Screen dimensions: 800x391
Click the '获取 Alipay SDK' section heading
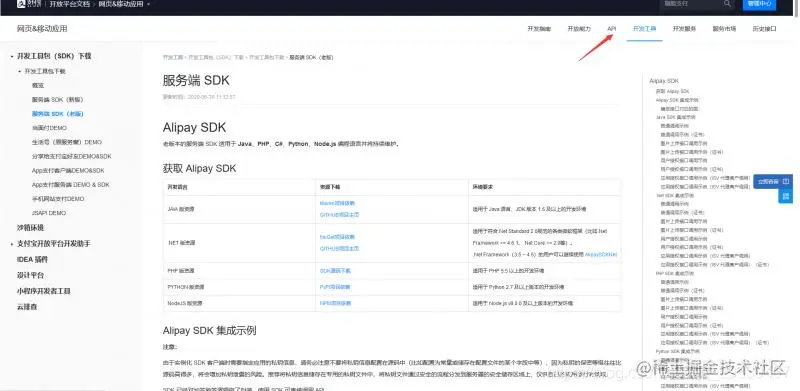199,168
